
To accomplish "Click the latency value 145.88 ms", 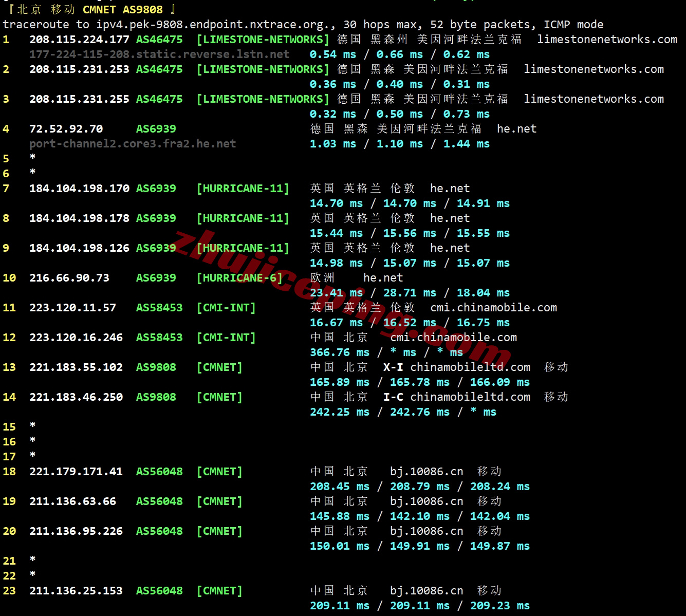I will point(340,516).
